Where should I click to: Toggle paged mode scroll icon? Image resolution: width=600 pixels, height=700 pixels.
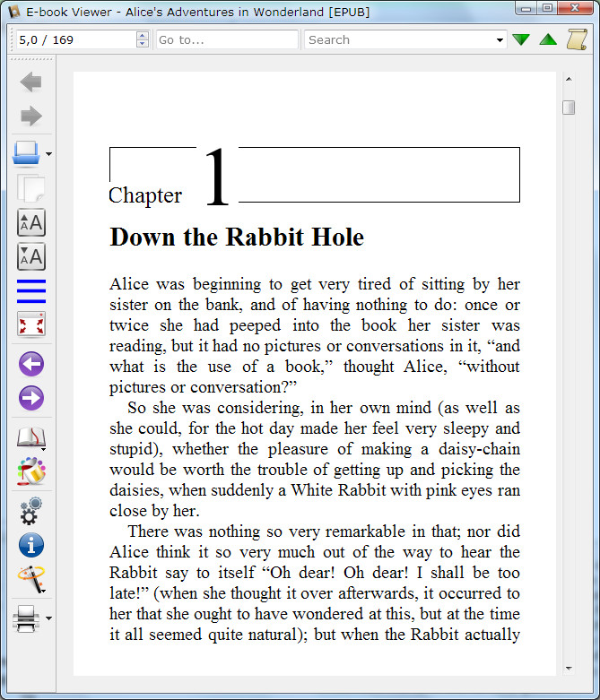[x=577, y=39]
